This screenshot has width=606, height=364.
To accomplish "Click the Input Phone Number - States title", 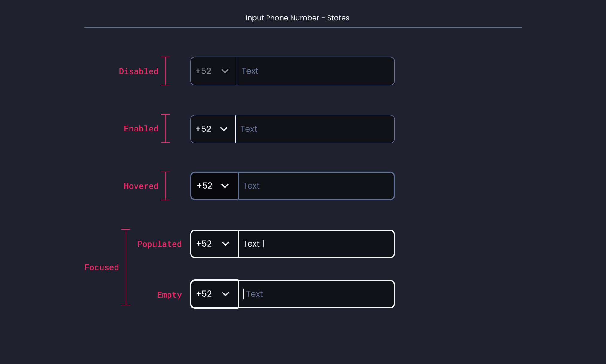I will point(297,18).
